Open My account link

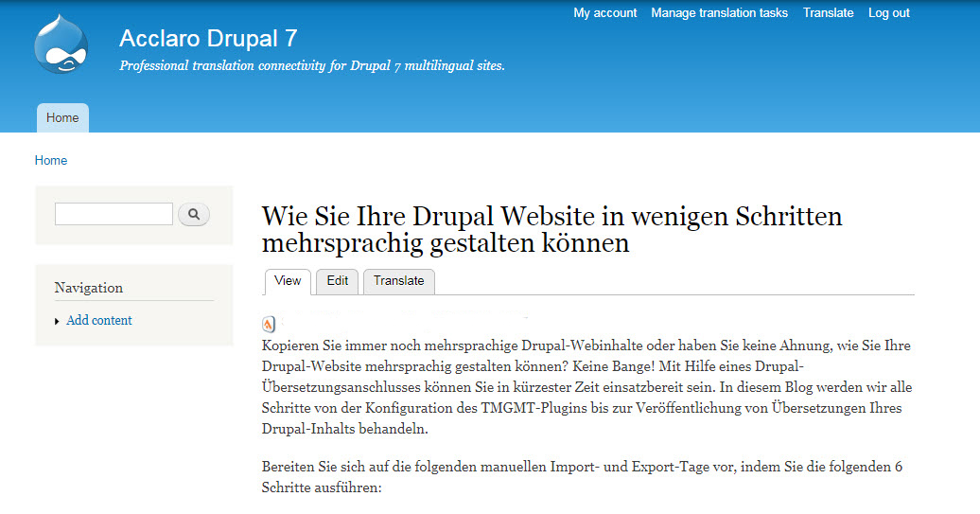(605, 12)
